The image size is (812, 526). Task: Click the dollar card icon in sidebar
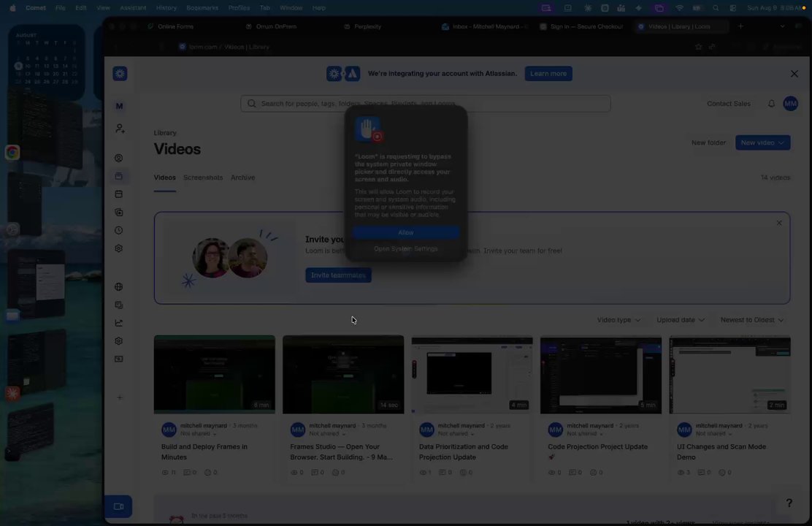coord(118,359)
